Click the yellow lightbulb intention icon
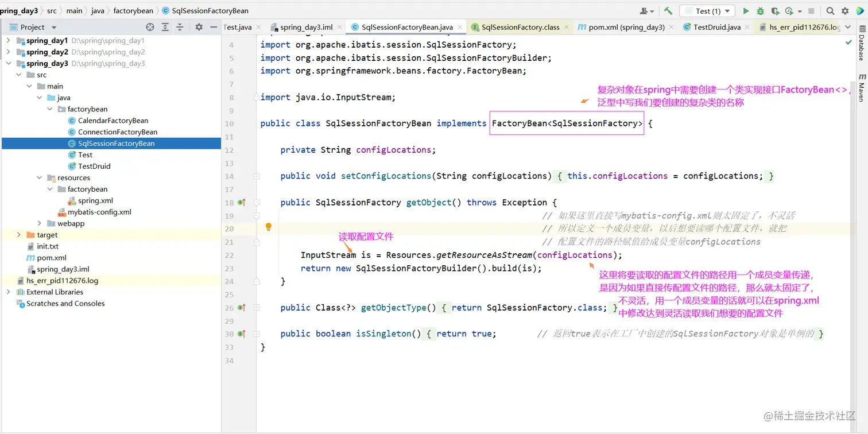Screen dimensions: 868x434 coord(268,227)
